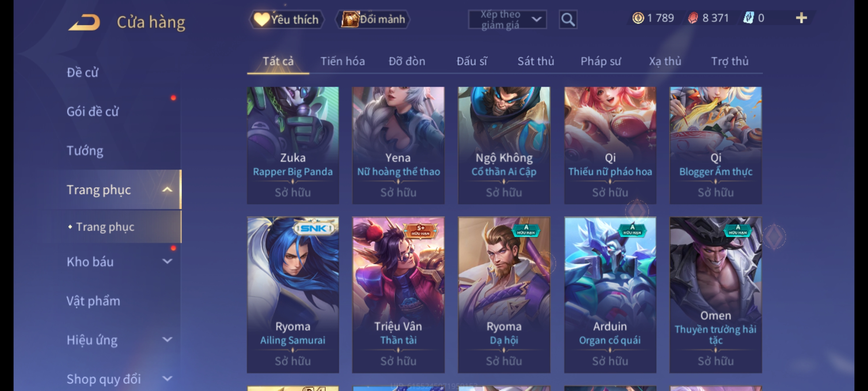Viewport: 868px width, 391px height.
Task: Expand the Shop quy đổi section
Action: (167, 379)
